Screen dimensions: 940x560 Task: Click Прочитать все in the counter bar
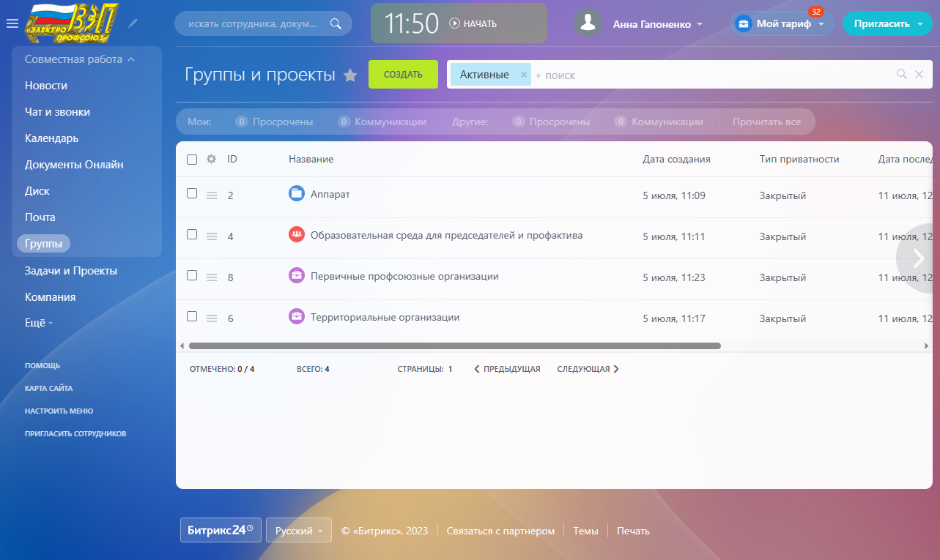point(766,122)
